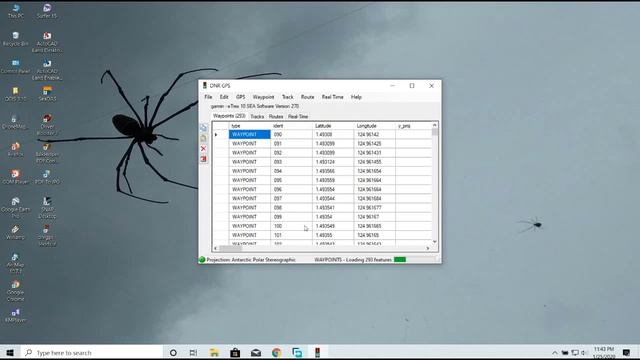Open Windows Start menu
This screenshot has width=640, height=360.
point(10,353)
